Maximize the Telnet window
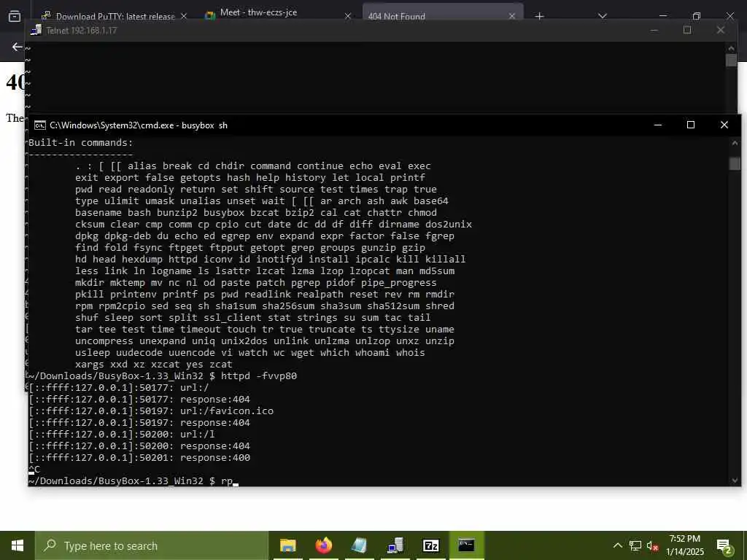The height and width of the screenshot is (560, 747). tap(687, 30)
